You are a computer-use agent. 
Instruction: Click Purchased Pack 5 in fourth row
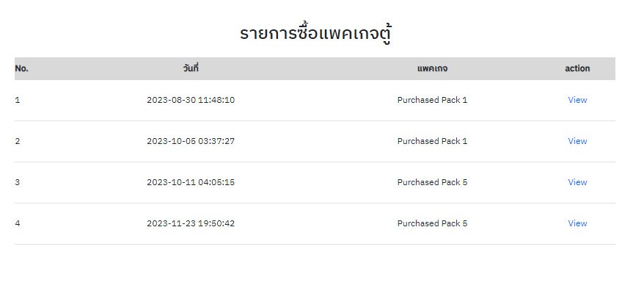(432, 223)
